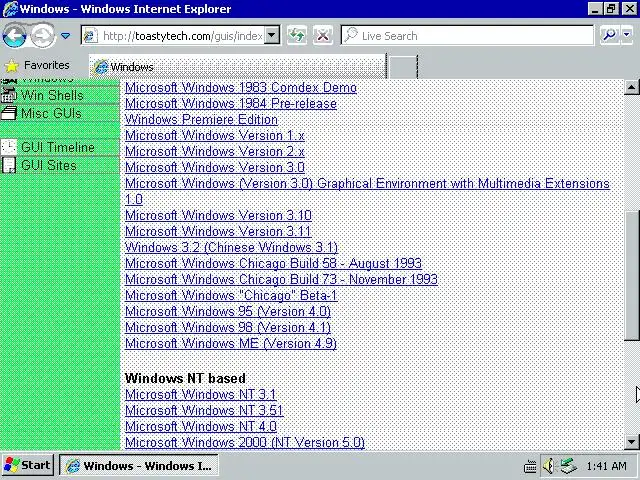Open volume control speaker tray icon

coord(549,466)
